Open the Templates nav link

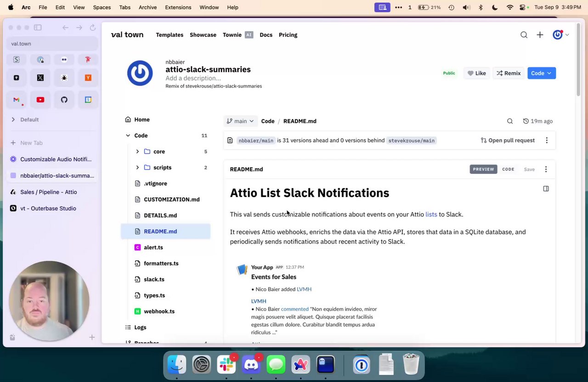pos(170,35)
